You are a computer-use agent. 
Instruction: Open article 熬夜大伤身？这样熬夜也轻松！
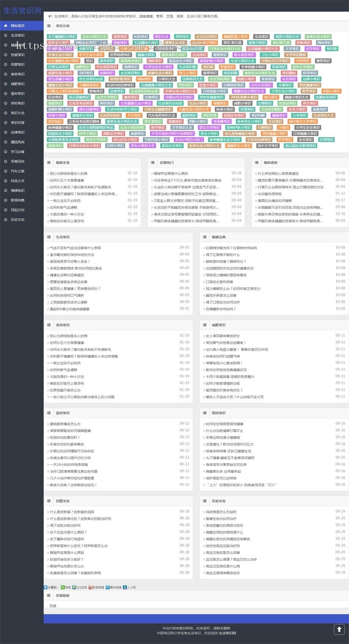(73, 485)
